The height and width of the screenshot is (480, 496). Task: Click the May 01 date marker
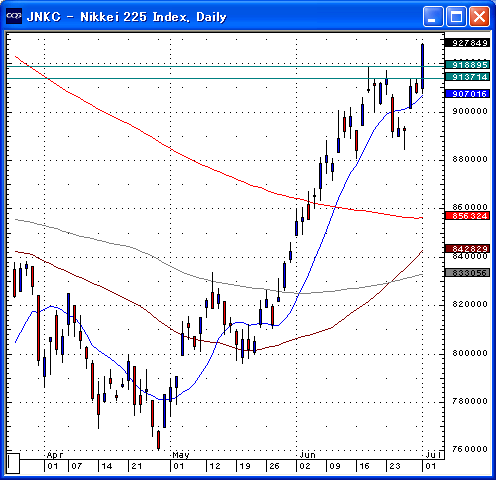coord(179,466)
